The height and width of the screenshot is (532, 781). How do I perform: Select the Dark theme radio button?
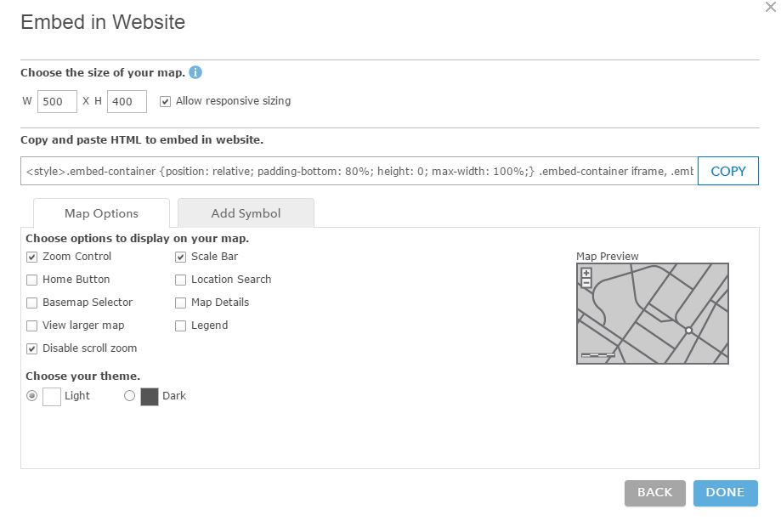pyautogui.click(x=129, y=395)
